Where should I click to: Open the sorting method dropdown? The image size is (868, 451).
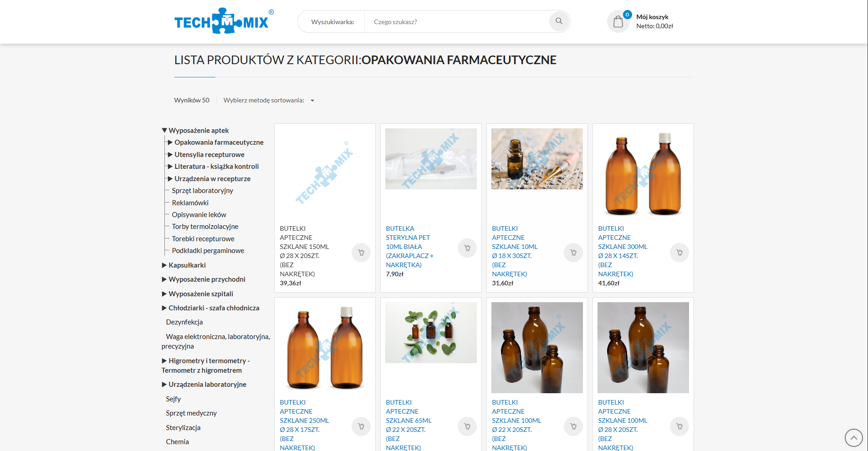click(269, 101)
